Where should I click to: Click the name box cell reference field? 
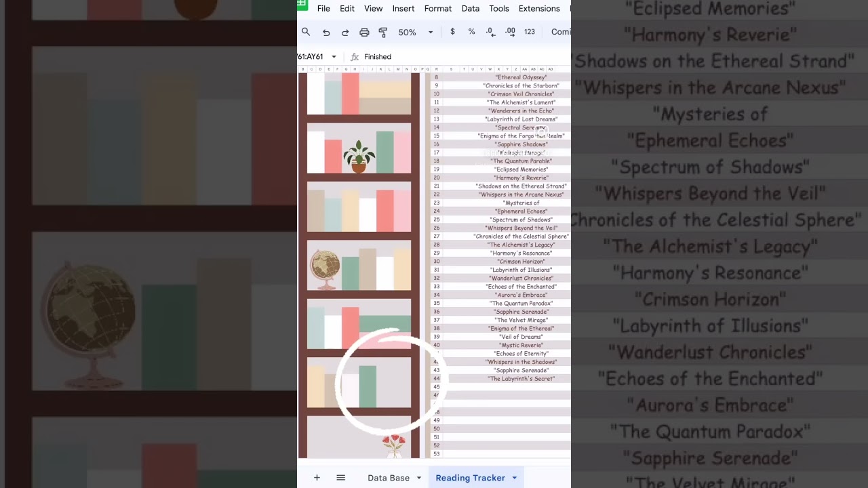coord(312,57)
